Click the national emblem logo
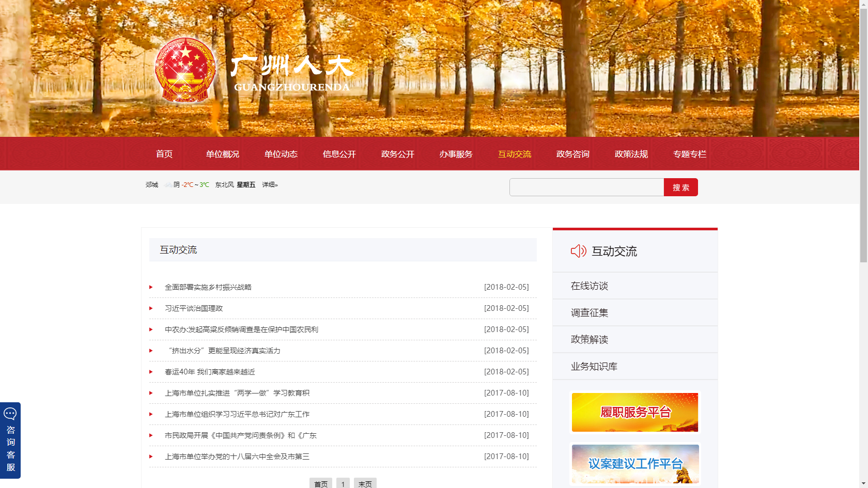Viewport: 868px width, 488px height. [185, 70]
